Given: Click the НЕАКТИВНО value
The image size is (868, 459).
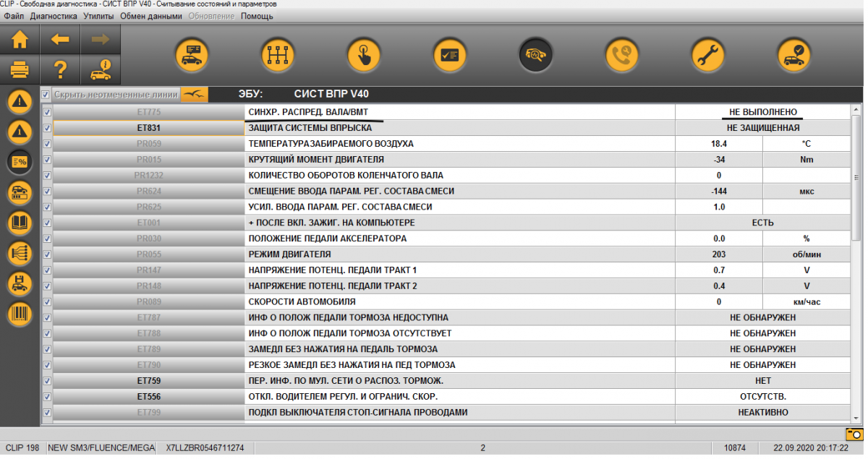Looking at the screenshot, I should pyautogui.click(x=763, y=412).
